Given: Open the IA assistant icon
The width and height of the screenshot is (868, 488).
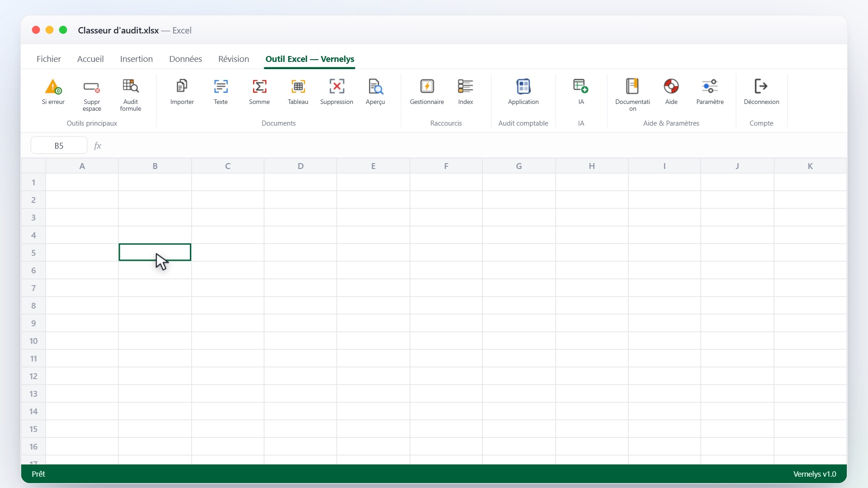Looking at the screenshot, I should (x=581, y=86).
